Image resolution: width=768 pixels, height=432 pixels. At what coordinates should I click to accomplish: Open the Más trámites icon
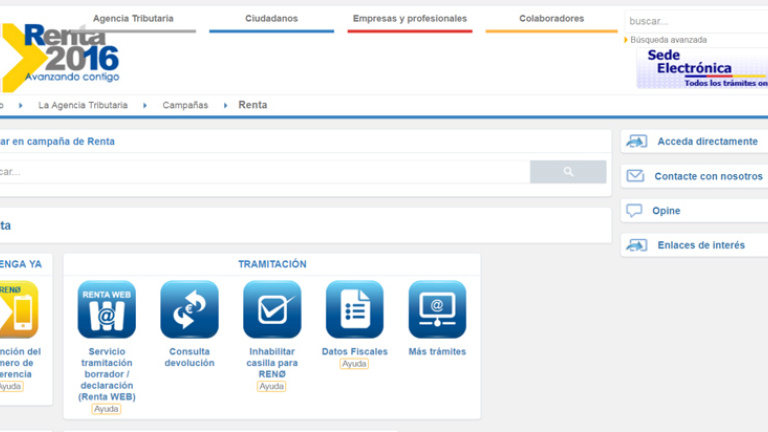(437, 309)
